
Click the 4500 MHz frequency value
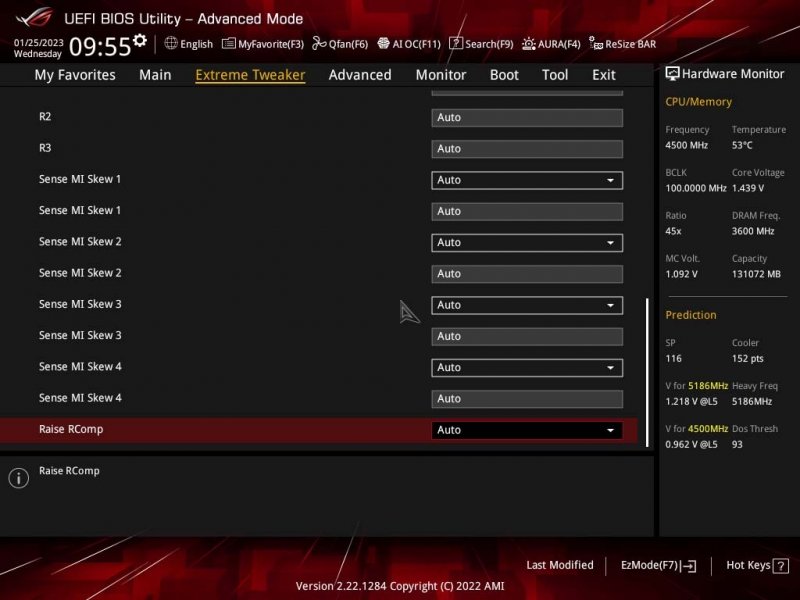coord(686,145)
